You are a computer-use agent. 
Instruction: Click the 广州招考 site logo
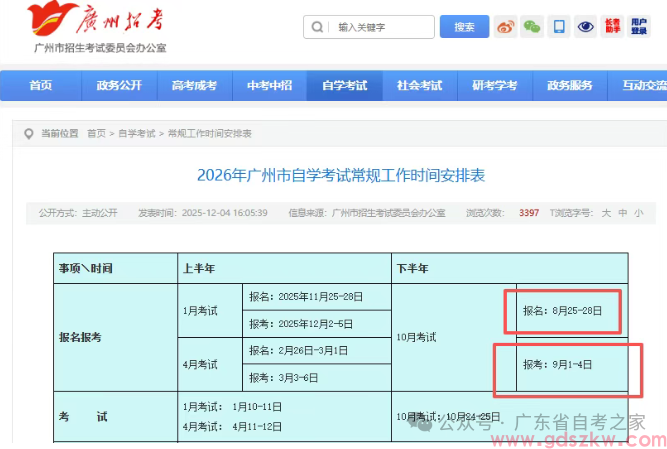tap(98, 26)
